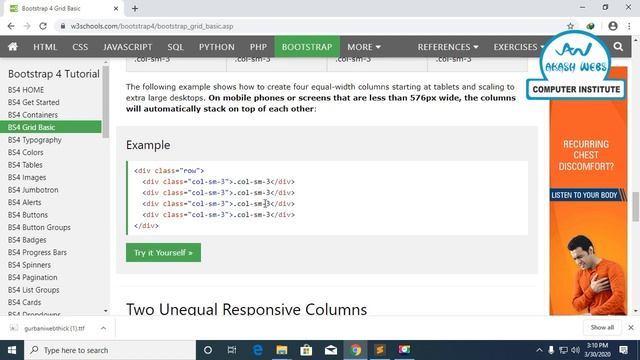This screenshot has height=360, width=640.
Task: Open the BS4 Progress Bars link
Action: click(37, 252)
